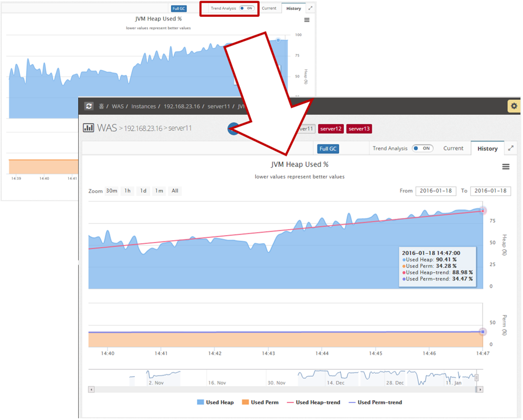Image resolution: width=523 pixels, height=420 pixels.
Task: Open the yellow settings gear icon
Action: coord(513,106)
